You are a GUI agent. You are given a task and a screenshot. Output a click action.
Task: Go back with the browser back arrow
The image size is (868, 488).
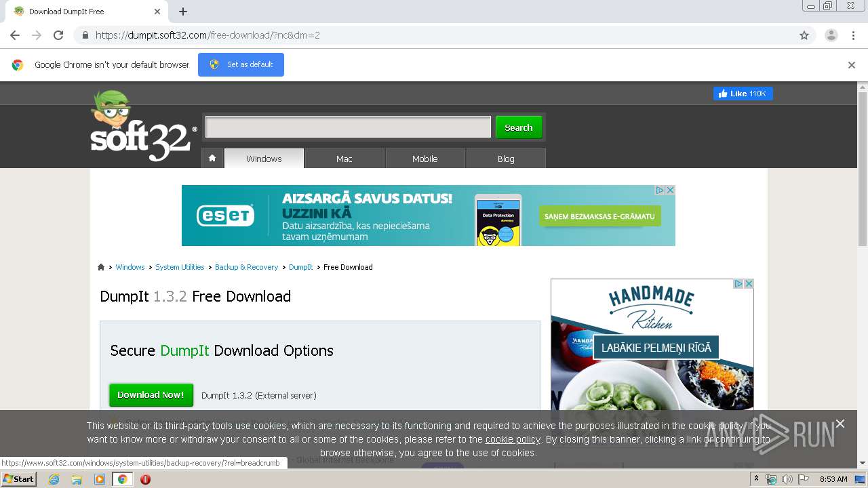[15, 35]
